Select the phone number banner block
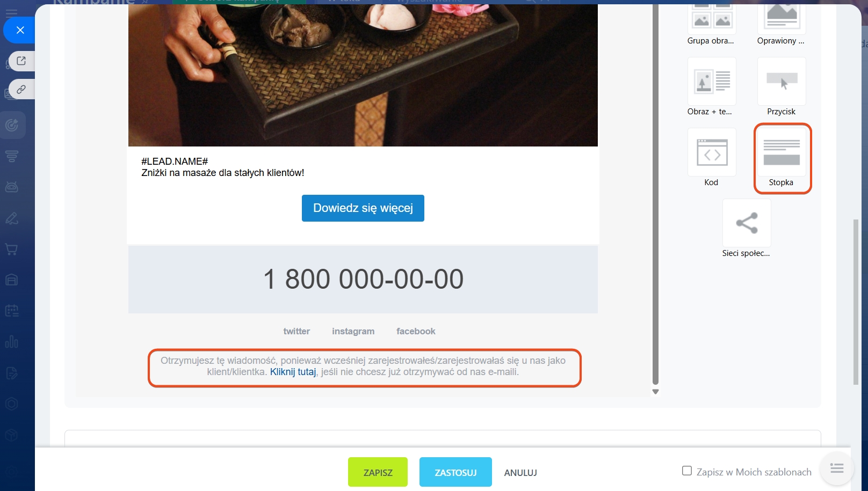This screenshot has height=491, width=868. click(x=363, y=280)
